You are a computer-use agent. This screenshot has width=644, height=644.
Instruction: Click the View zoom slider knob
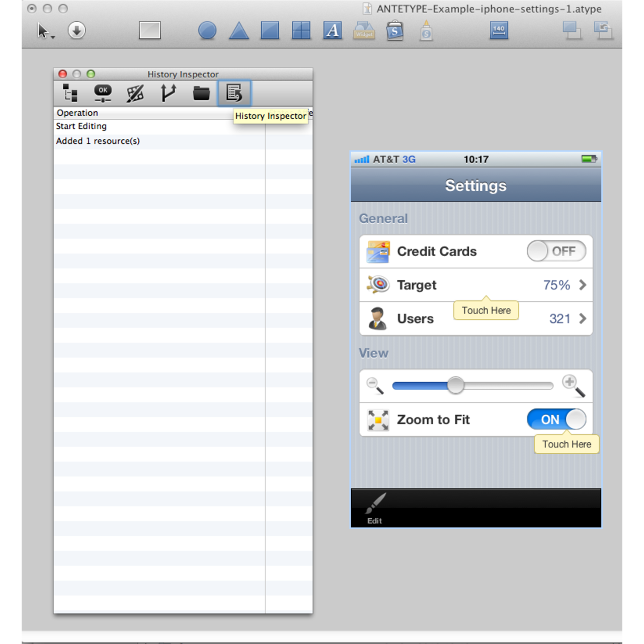point(455,385)
